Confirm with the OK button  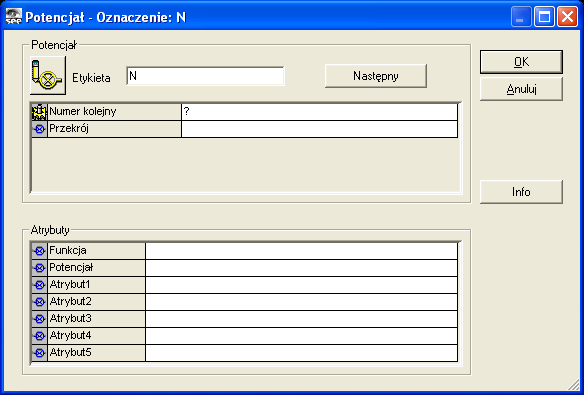[x=521, y=62]
